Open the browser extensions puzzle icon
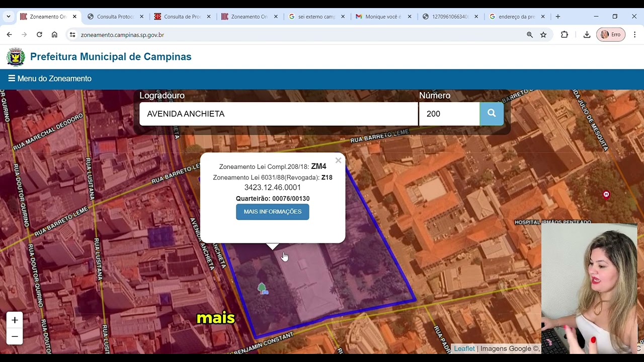The width and height of the screenshot is (644, 362). click(565, 35)
